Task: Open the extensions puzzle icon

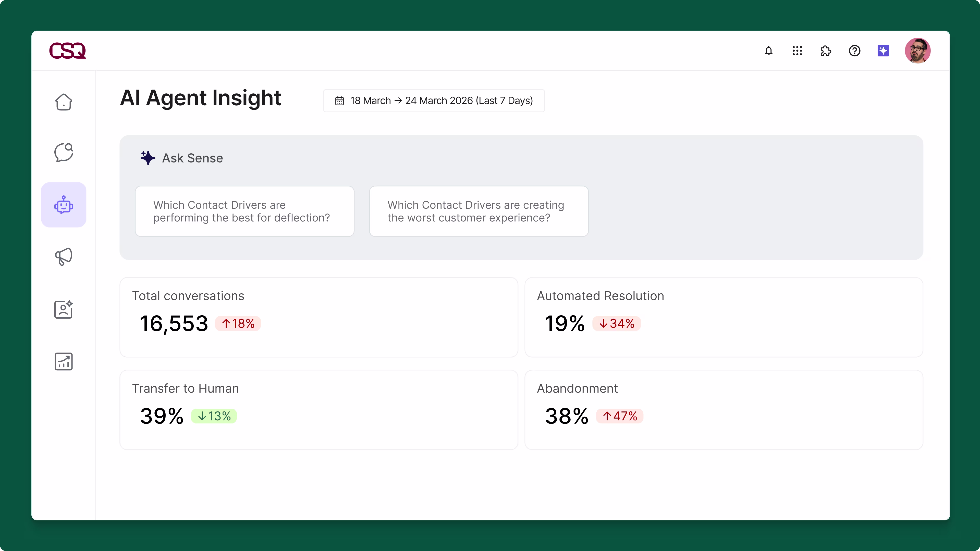Action: tap(826, 51)
